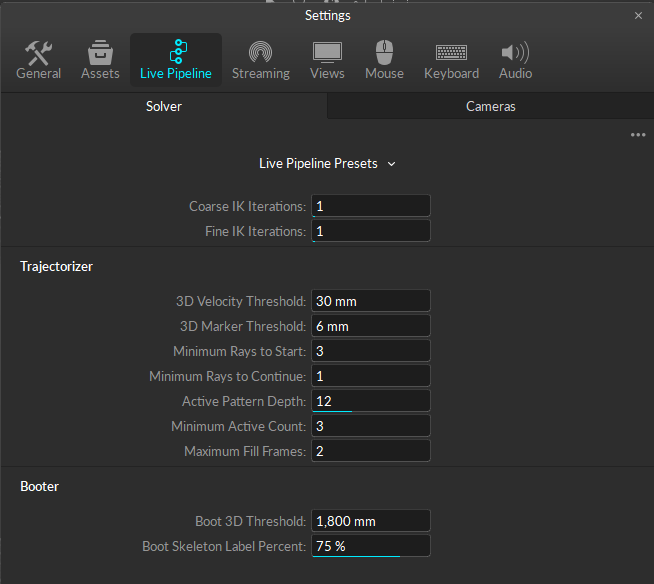This screenshot has width=654, height=584.
Task: Edit the 3D Velocity Threshold value
Action: pyautogui.click(x=370, y=301)
